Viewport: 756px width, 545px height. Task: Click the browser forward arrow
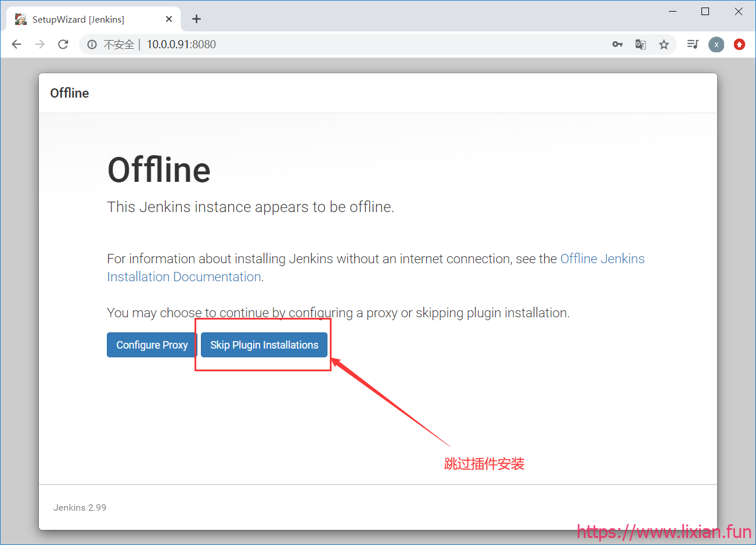[39, 44]
